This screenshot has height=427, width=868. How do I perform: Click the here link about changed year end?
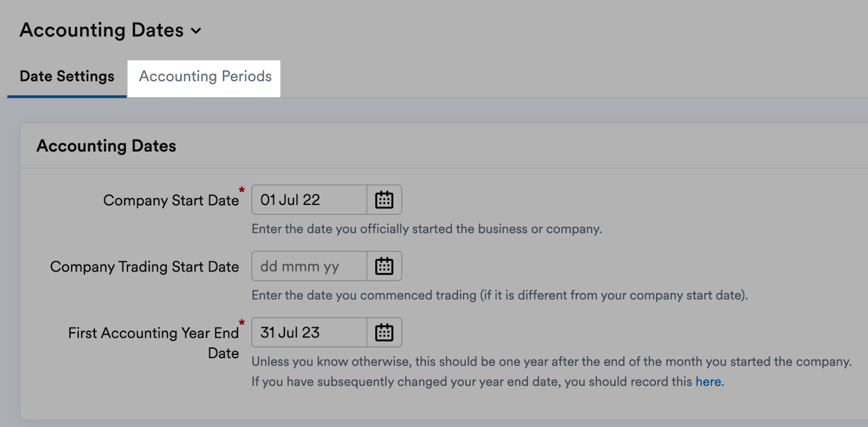pyautogui.click(x=708, y=381)
